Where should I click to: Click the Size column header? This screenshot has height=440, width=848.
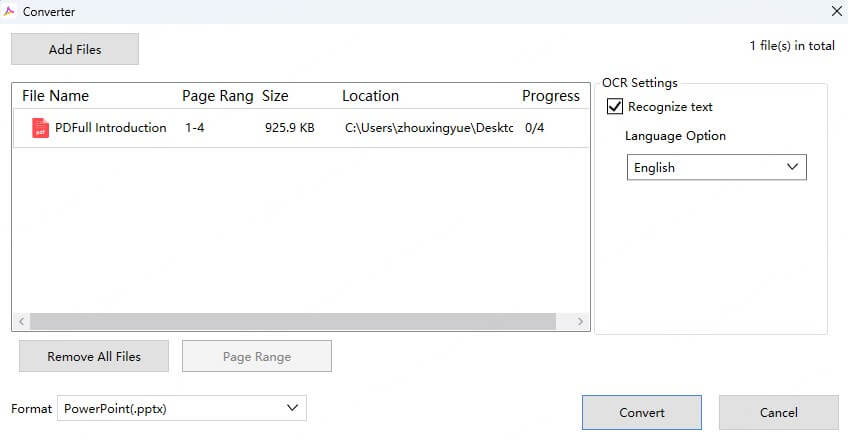point(275,96)
